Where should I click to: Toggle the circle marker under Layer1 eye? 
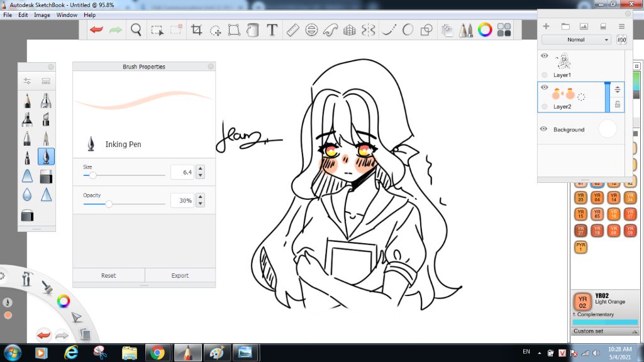[545, 75]
